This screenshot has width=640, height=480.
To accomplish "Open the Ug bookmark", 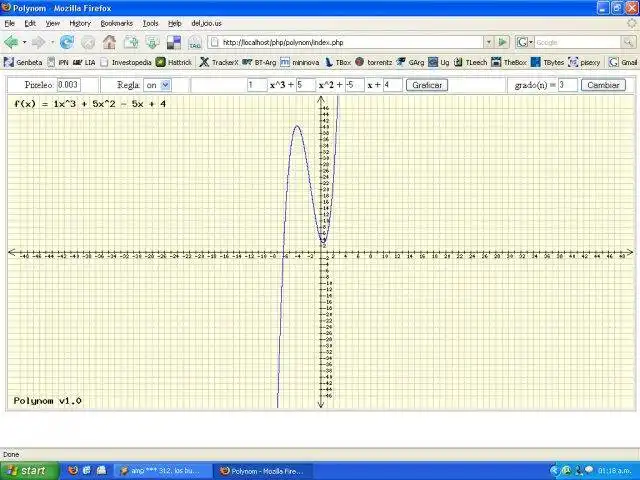I will [439, 62].
